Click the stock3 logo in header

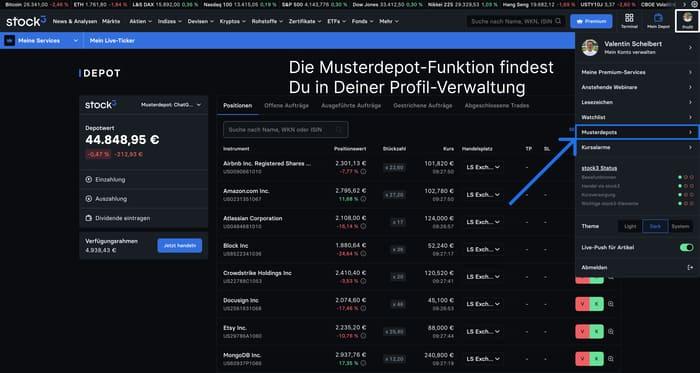(x=26, y=21)
